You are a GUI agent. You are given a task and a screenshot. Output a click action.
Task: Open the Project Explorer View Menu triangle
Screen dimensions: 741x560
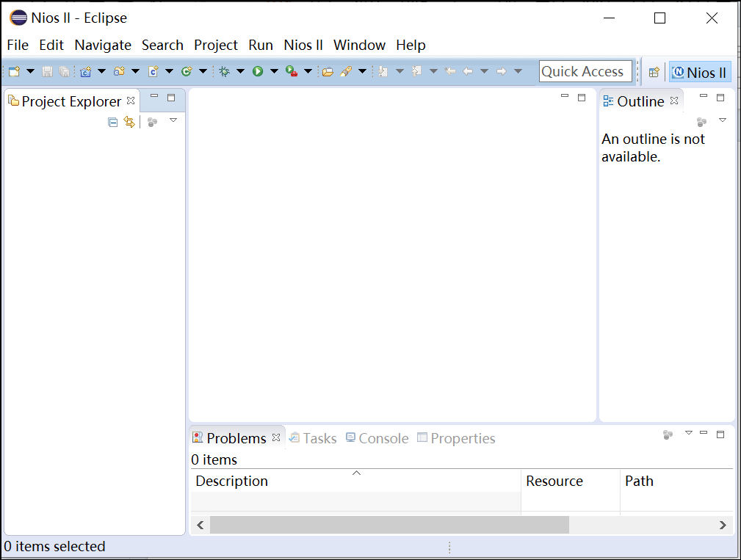(173, 120)
